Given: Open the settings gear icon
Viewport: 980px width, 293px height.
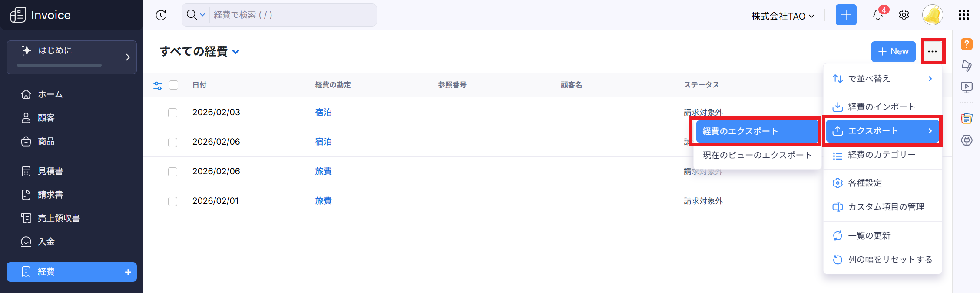Looking at the screenshot, I should [x=904, y=15].
